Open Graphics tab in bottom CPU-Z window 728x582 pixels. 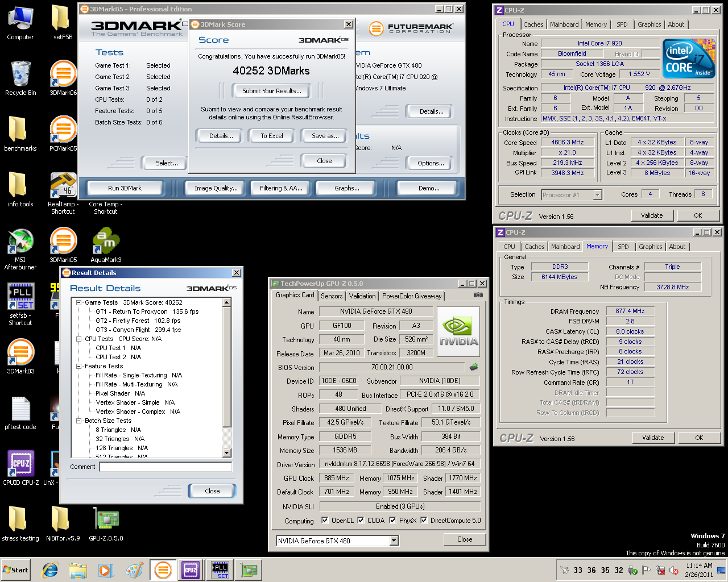[x=650, y=247]
